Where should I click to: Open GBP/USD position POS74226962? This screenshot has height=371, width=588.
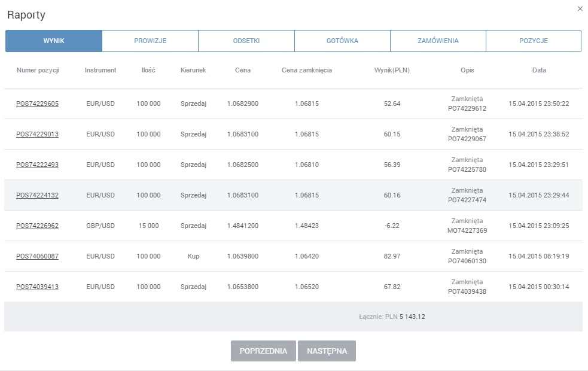(37, 226)
